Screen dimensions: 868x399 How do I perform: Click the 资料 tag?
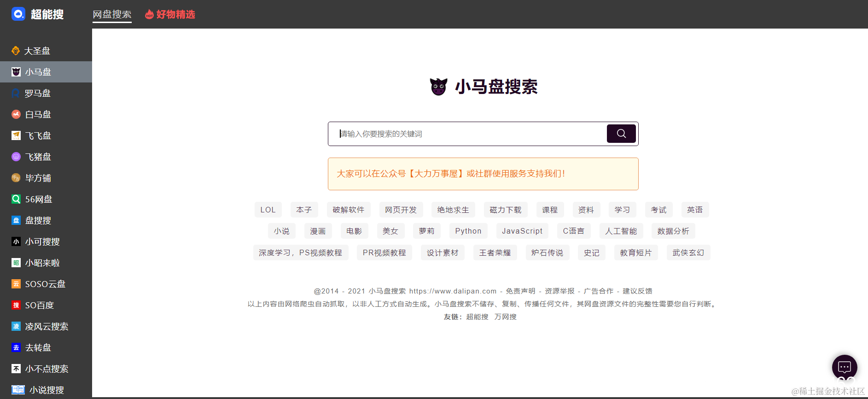click(x=586, y=210)
